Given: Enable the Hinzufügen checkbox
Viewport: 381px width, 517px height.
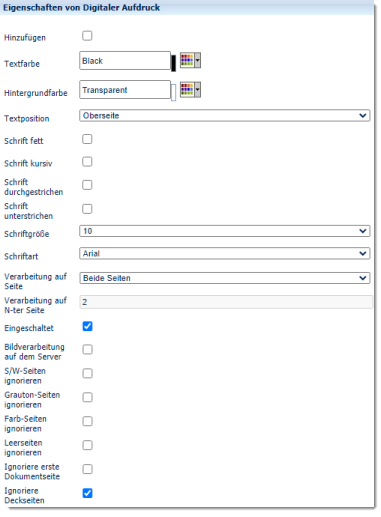Looking at the screenshot, I should (87, 36).
